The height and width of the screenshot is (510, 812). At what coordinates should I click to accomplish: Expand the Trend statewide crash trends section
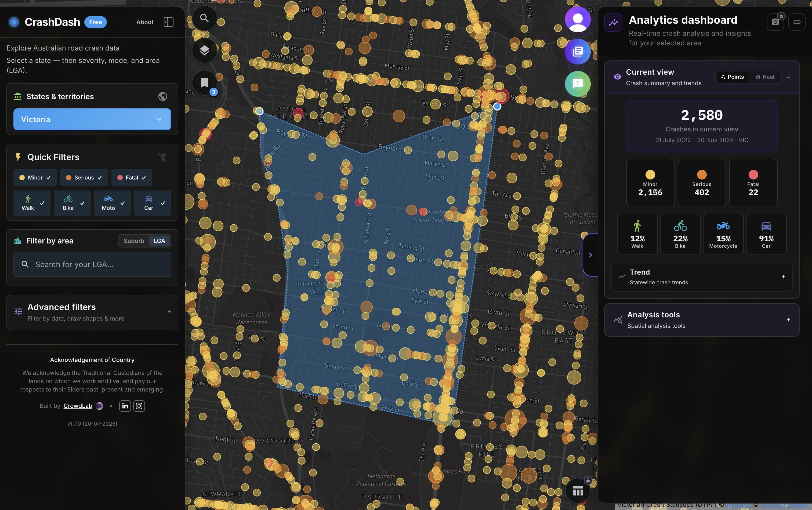[x=783, y=277]
